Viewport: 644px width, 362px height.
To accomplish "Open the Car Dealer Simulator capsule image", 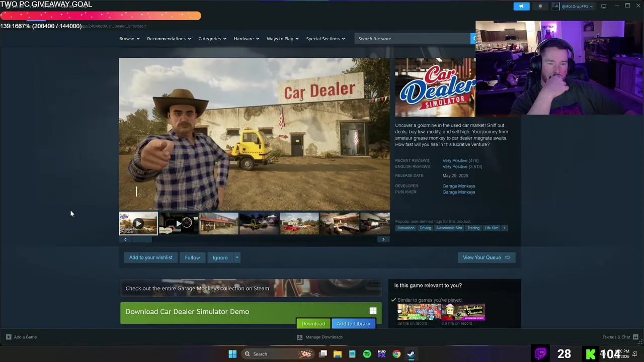I will click(x=435, y=87).
